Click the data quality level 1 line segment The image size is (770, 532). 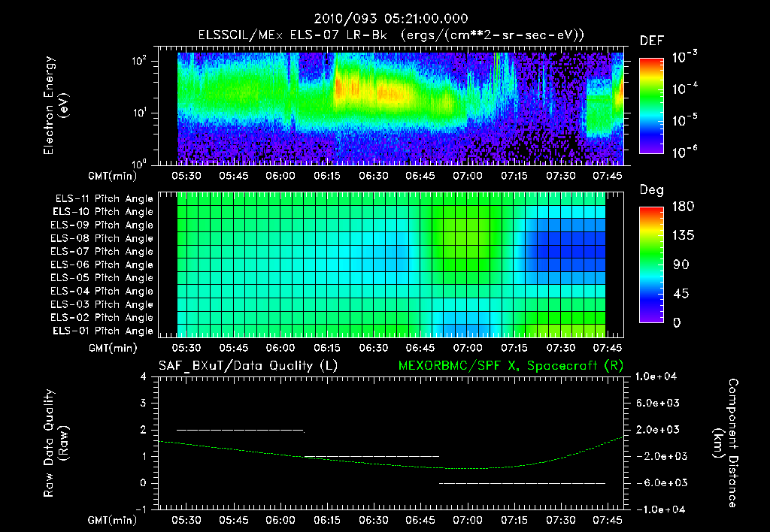(x=371, y=456)
